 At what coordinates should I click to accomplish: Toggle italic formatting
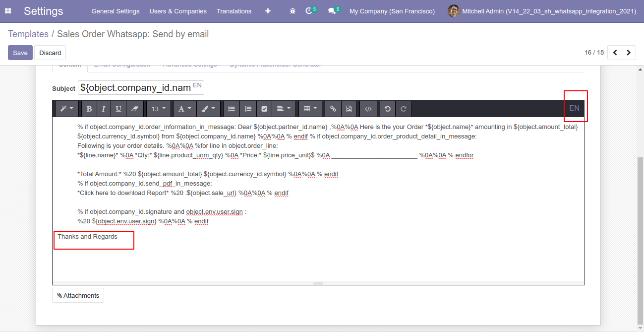pos(104,109)
